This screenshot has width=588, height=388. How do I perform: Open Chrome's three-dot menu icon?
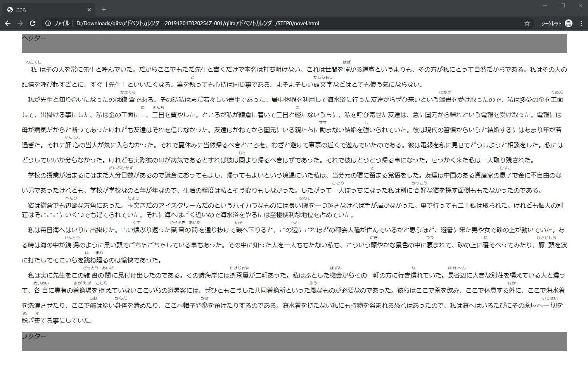tap(581, 23)
